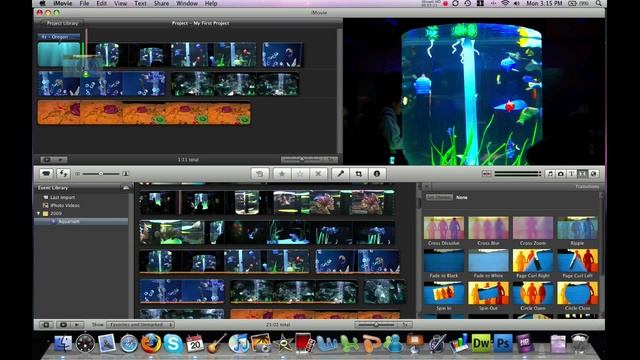Choose the Cross Dissolve transition

click(444, 231)
